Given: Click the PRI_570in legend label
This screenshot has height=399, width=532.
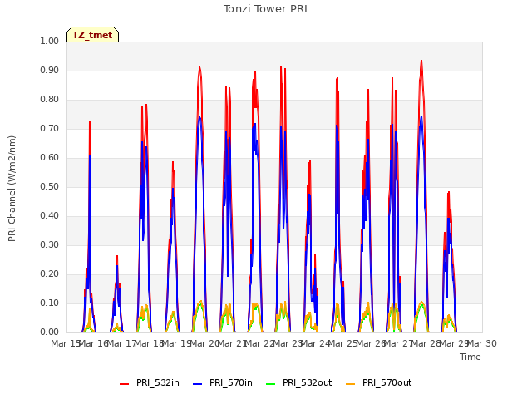Looking at the screenshot, I should (x=231, y=382).
